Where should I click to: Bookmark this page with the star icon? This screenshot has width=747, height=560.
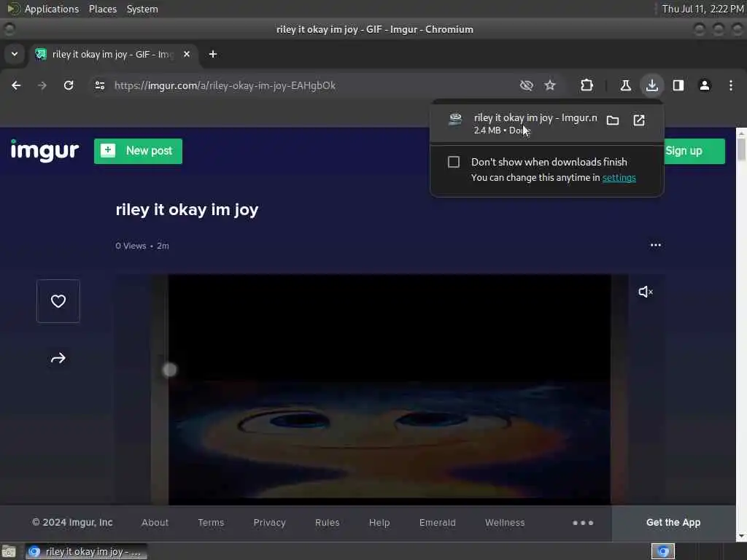click(550, 85)
